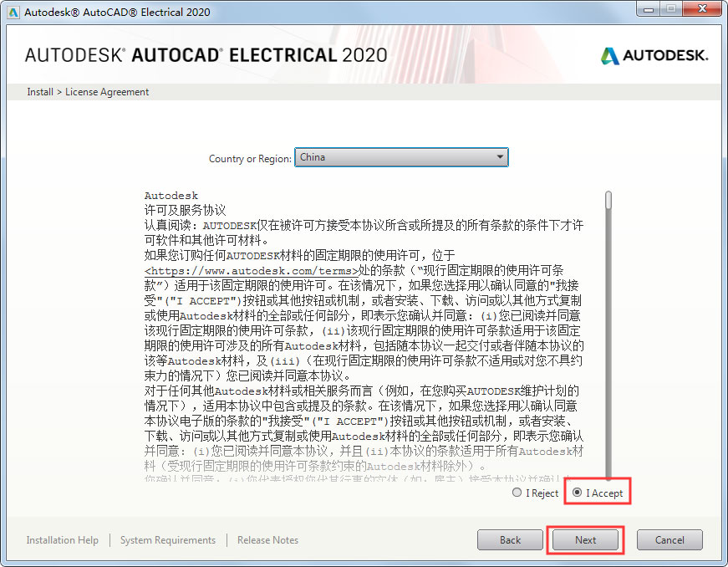728x567 pixels.
Task: Click the Autodesk logo at top right
Action: pos(654,55)
